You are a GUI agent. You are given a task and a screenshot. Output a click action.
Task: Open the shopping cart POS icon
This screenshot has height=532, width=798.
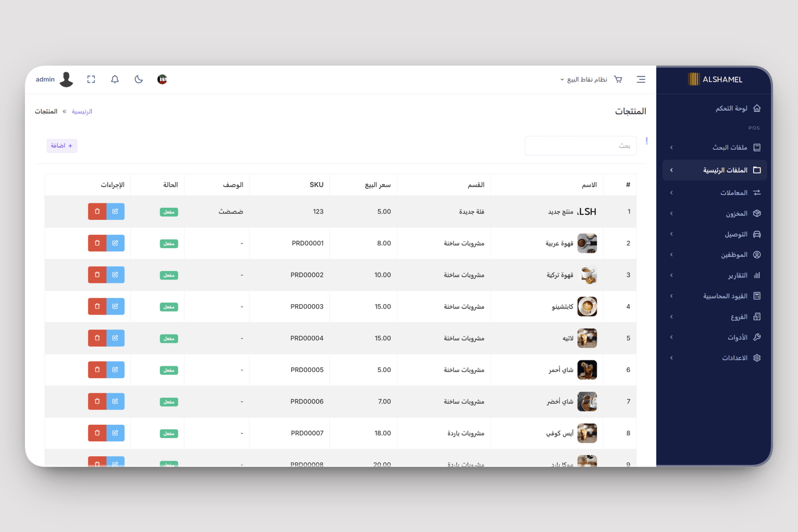click(x=618, y=79)
